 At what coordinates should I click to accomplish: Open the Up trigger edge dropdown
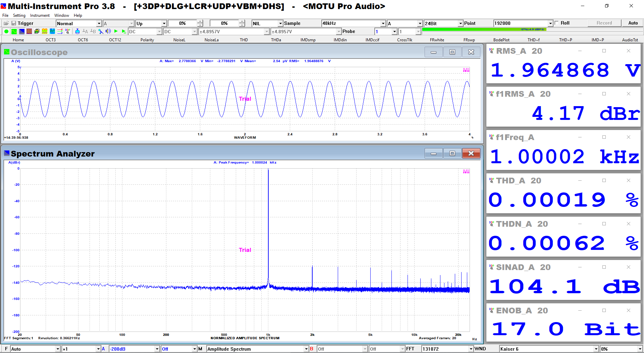[151, 23]
